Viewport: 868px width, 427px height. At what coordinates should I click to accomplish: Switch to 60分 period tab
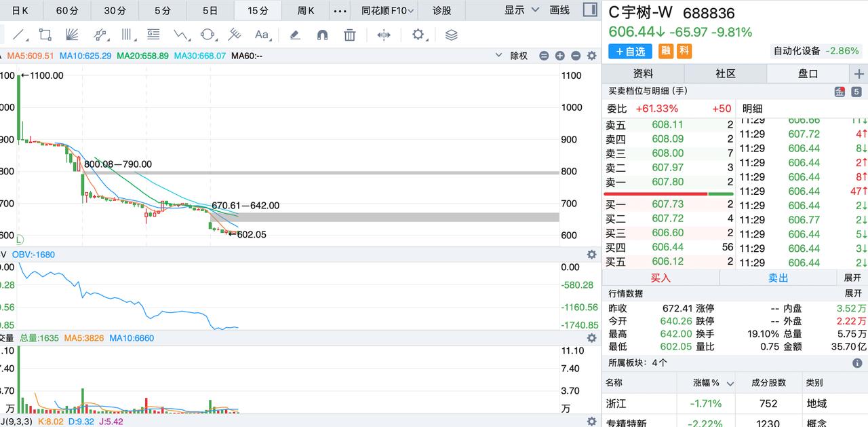(67, 10)
